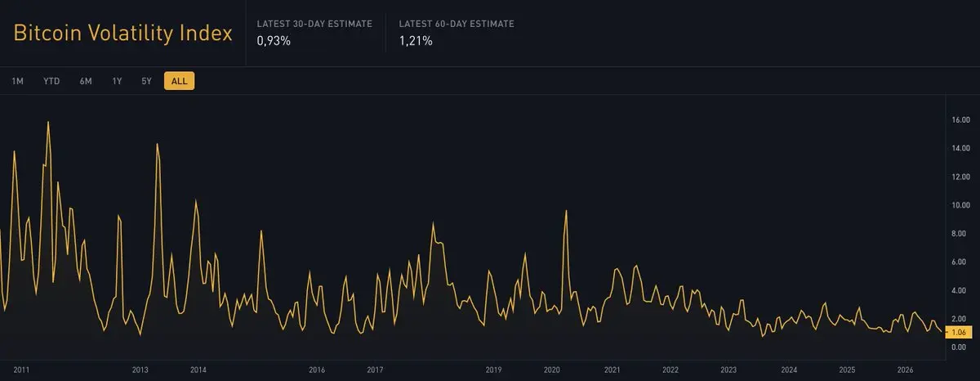Click the 2022 x-axis label
The height and width of the screenshot is (381, 980).
click(x=670, y=370)
